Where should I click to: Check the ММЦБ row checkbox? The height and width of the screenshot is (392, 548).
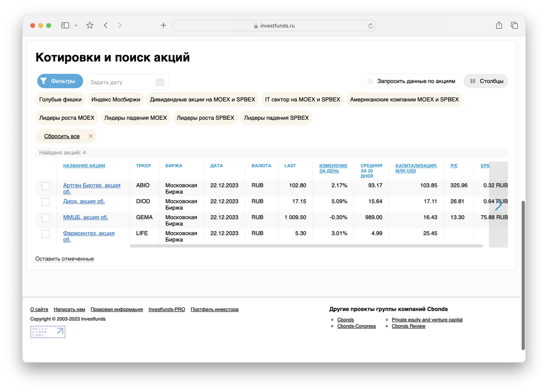point(46,218)
